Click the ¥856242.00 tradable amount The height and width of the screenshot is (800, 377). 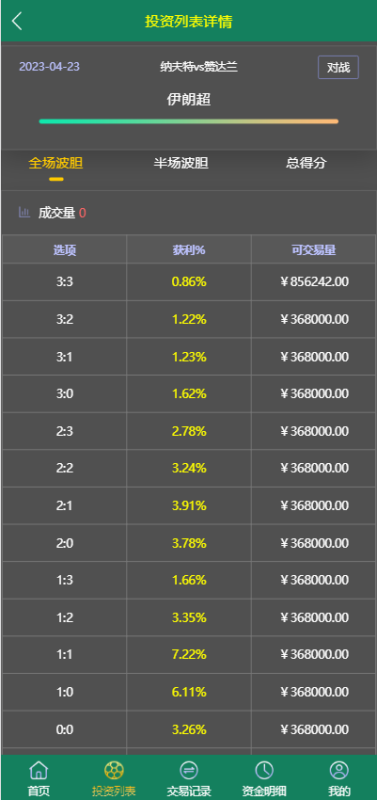click(x=314, y=282)
